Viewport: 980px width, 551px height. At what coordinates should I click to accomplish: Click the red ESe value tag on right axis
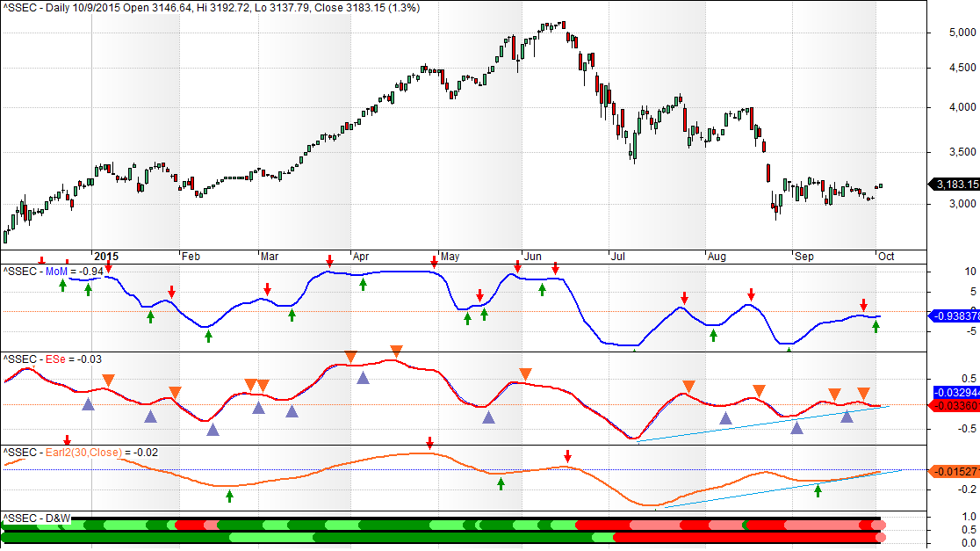point(955,406)
